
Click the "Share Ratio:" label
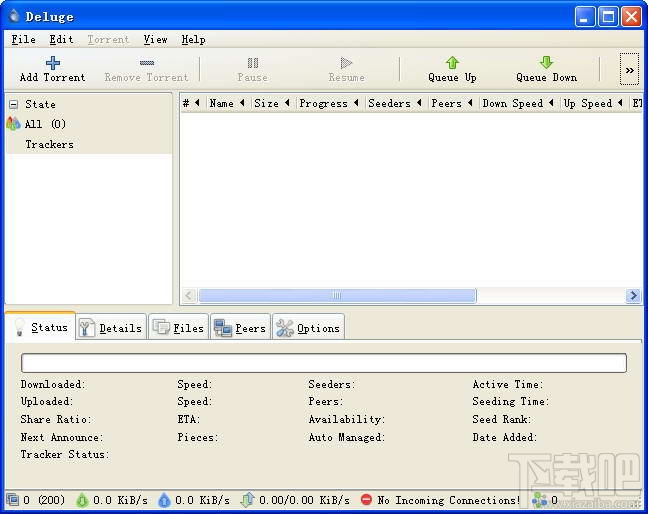(x=56, y=419)
